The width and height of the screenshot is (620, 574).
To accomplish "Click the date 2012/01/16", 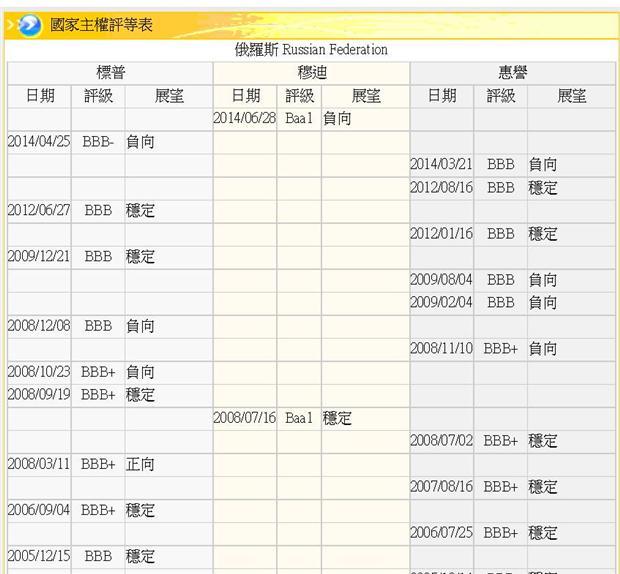I will coord(441,234).
